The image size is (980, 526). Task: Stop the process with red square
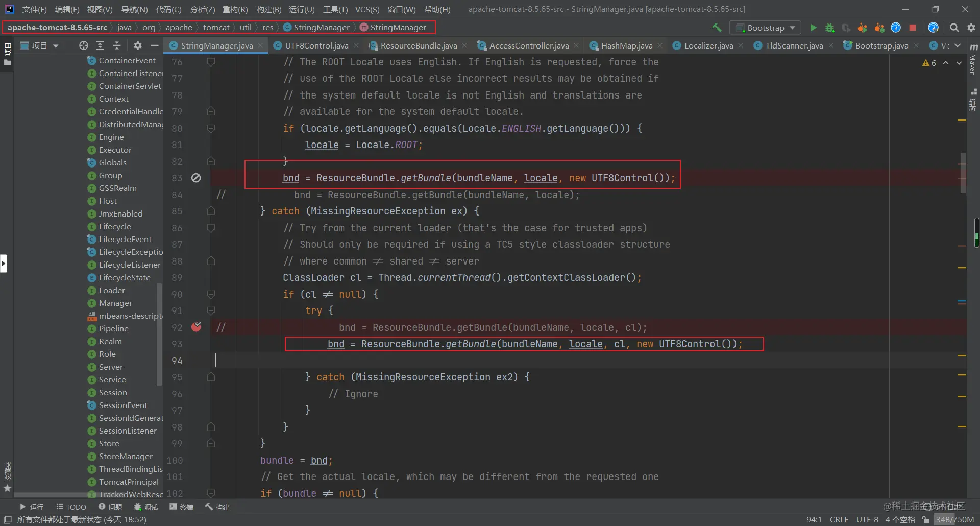point(913,28)
